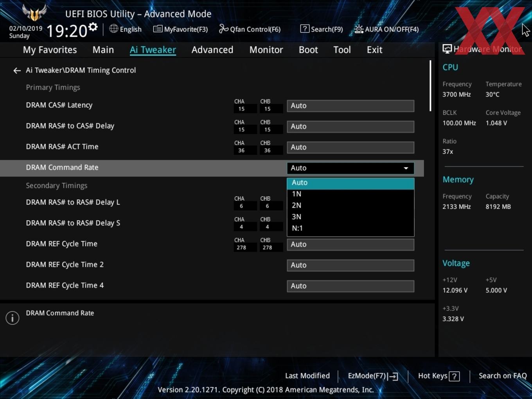532x399 pixels.
Task: Click the Search(F9) question mark icon
Action: [x=305, y=29]
